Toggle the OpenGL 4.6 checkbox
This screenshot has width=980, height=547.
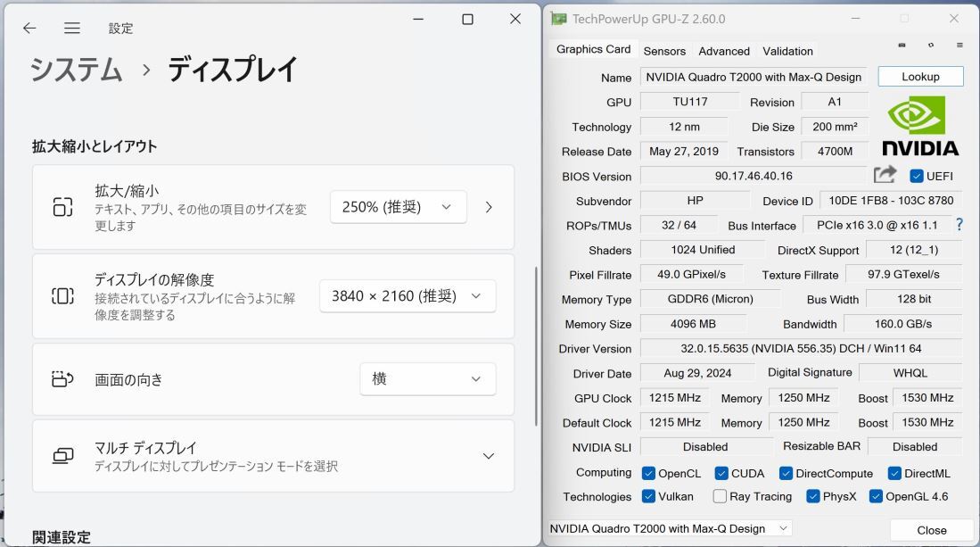point(876,496)
